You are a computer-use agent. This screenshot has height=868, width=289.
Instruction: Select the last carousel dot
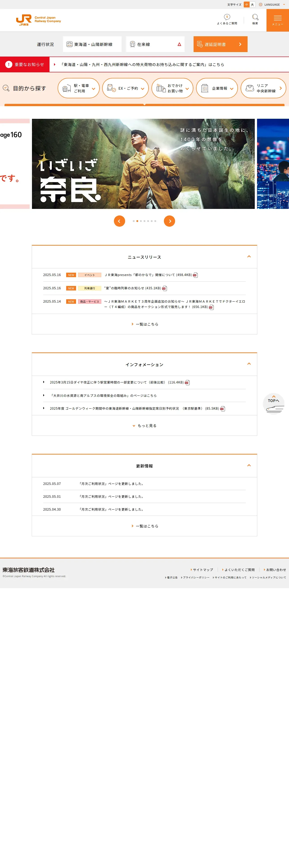[155, 221]
